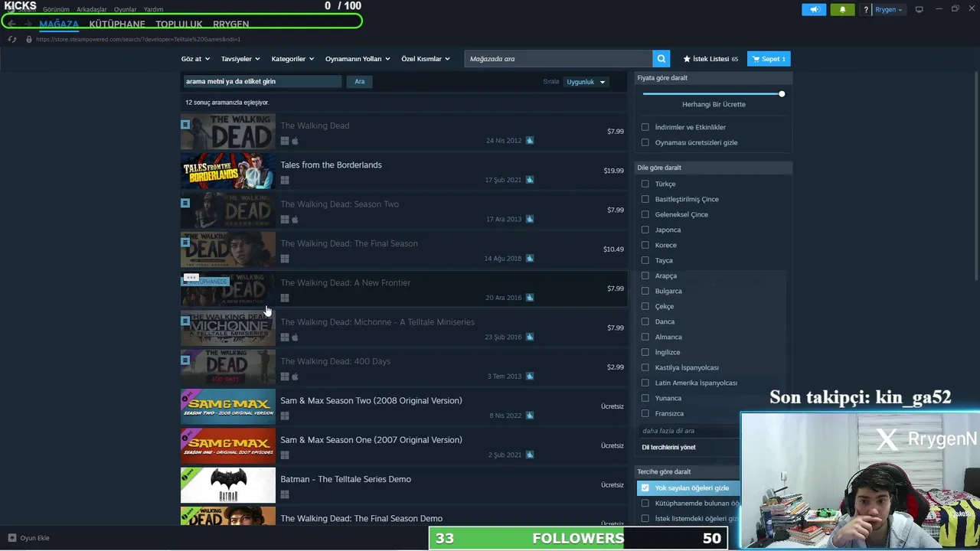Click the Ara search button
Screen dimensions: 980x551
click(x=360, y=81)
